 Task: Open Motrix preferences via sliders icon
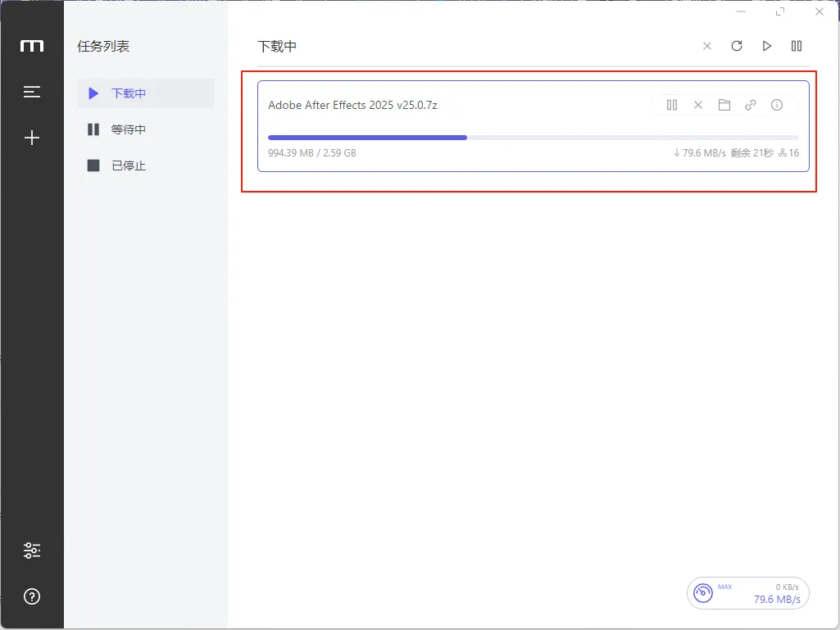click(x=32, y=550)
